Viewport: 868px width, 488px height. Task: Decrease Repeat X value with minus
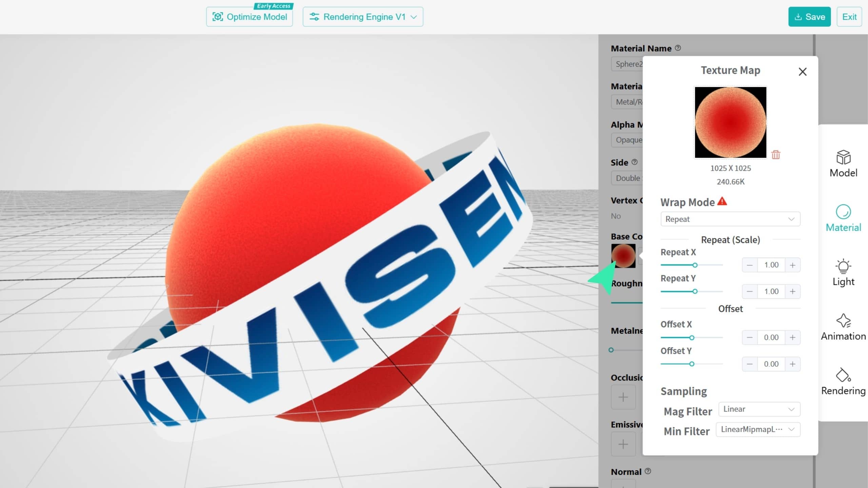(x=750, y=265)
